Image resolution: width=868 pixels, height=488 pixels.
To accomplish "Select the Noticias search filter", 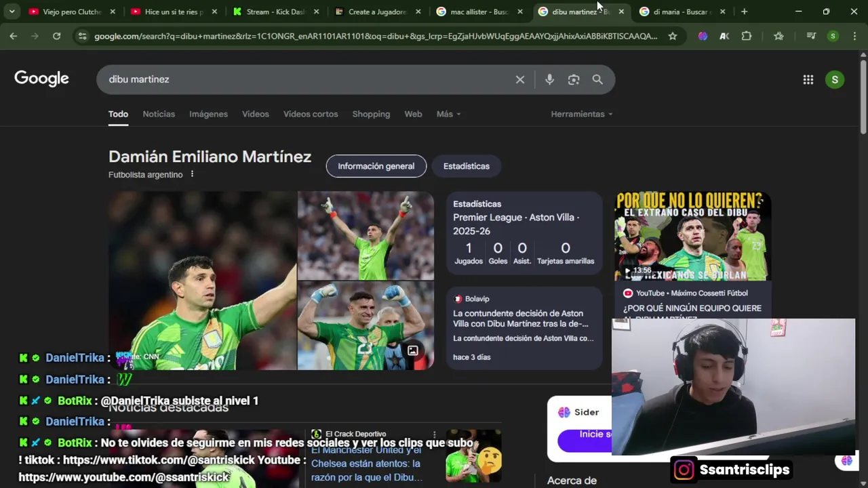I will (159, 114).
